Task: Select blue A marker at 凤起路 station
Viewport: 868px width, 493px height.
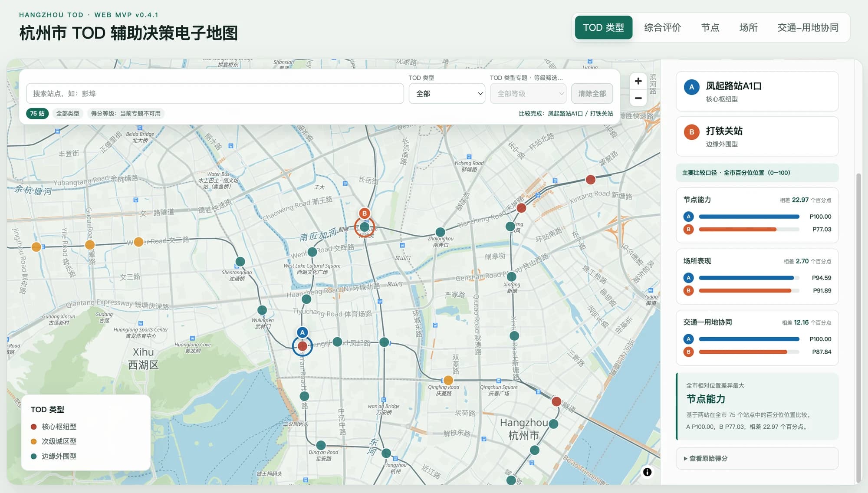Action: pyautogui.click(x=302, y=332)
